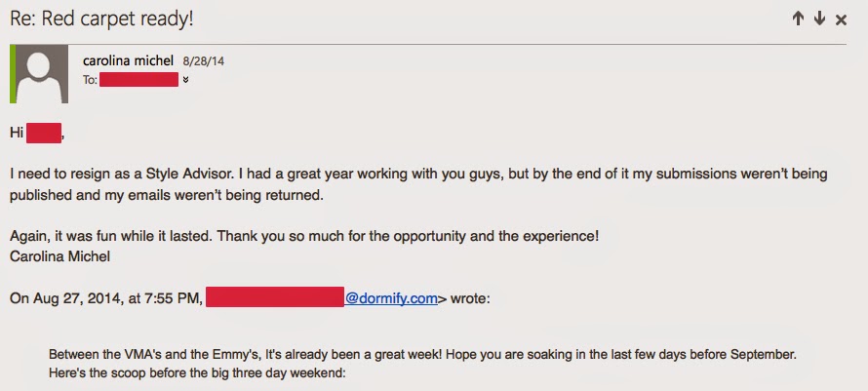Click the sender's avatar picture
This screenshot has width=868, height=391.
39,74
